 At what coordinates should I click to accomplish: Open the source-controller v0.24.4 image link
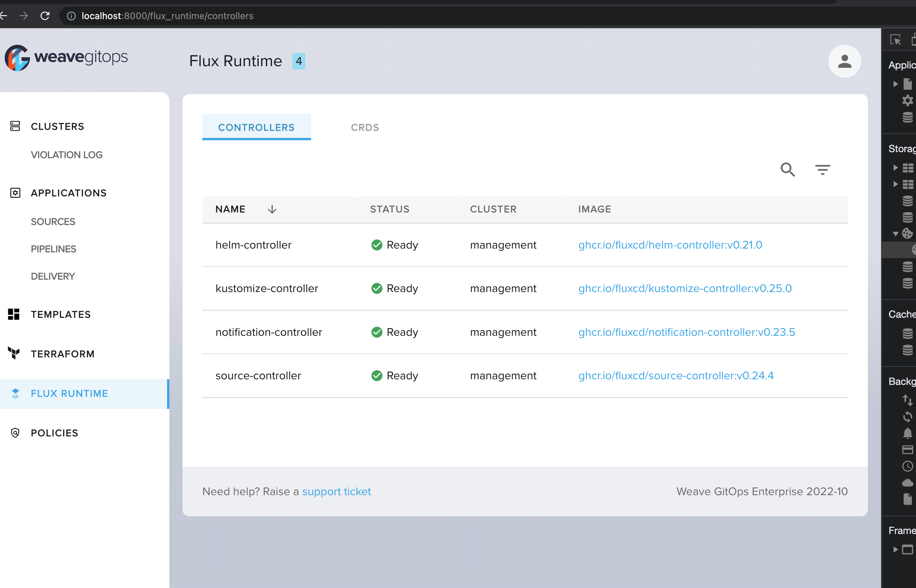coord(675,376)
